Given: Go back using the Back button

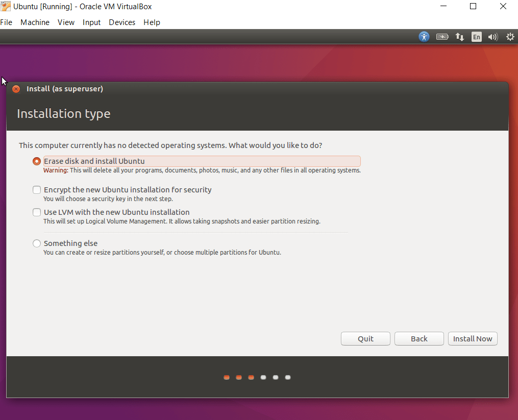Looking at the screenshot, I should (x=418, y=338).
